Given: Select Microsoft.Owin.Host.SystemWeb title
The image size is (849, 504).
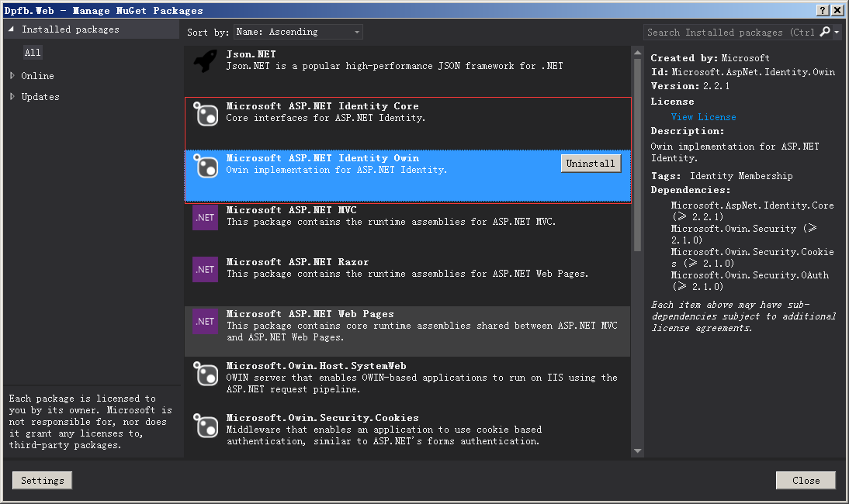Looking at the screenshot, I should pos(316,365).
